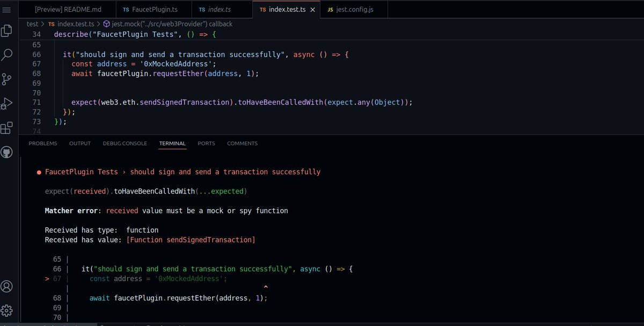The width and height of the screenshot is (644, 326).
Task: Click the 'test' folder breadcrumb
Action: pos(33,24)
